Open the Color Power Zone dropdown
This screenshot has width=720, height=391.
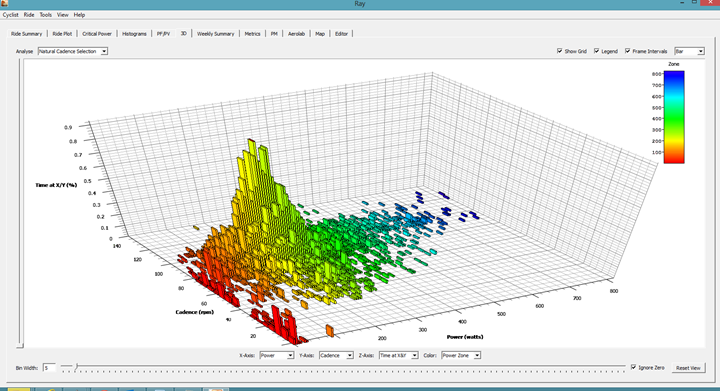pos(461,355)
